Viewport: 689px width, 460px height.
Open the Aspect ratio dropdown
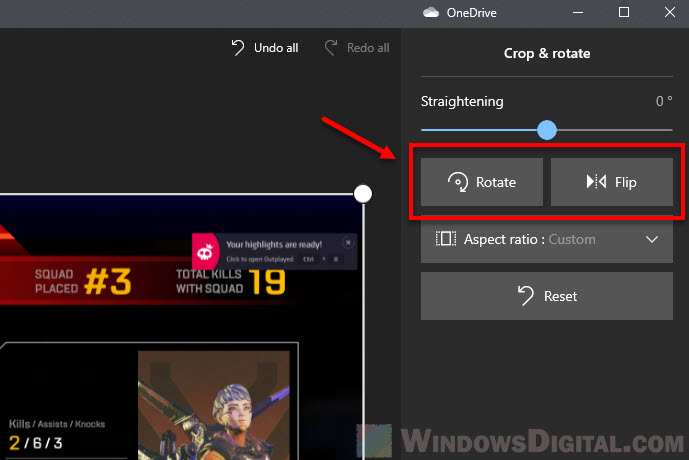tap(547, 239)
